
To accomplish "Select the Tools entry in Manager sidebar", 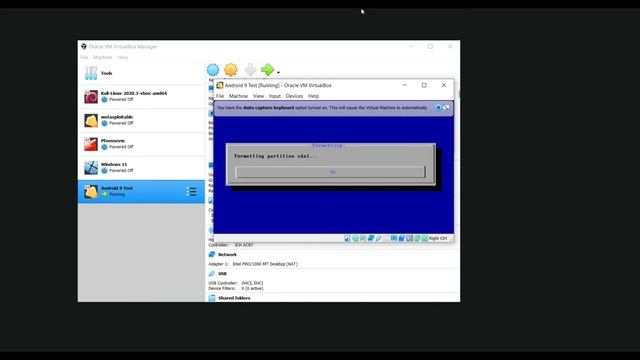I will coord(141,73).
